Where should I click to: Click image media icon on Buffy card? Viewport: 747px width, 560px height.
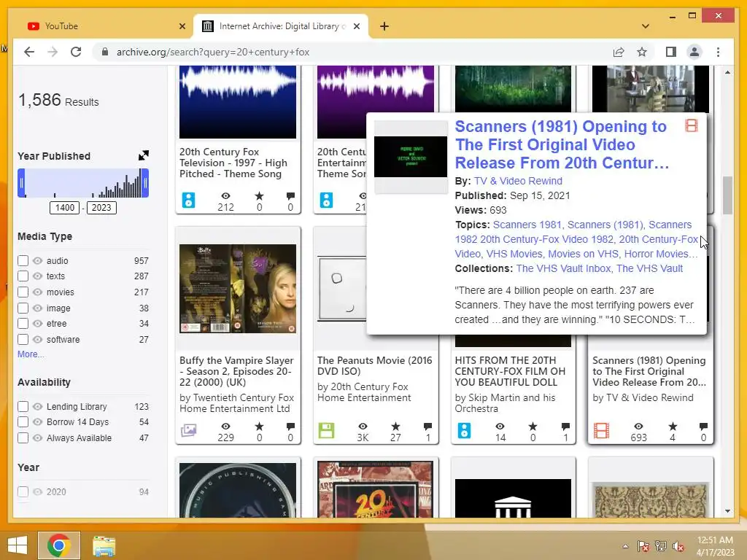pyautogui.click(x=189, y=430)
